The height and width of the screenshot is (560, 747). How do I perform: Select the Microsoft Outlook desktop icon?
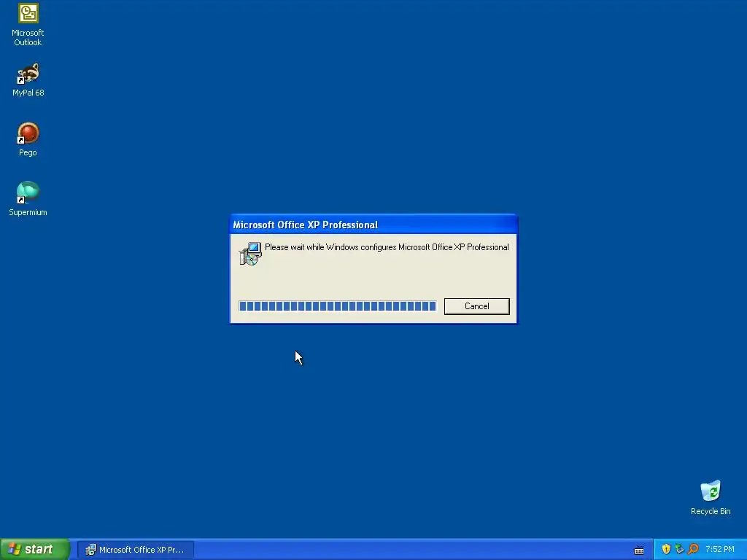tap(28, 24)
